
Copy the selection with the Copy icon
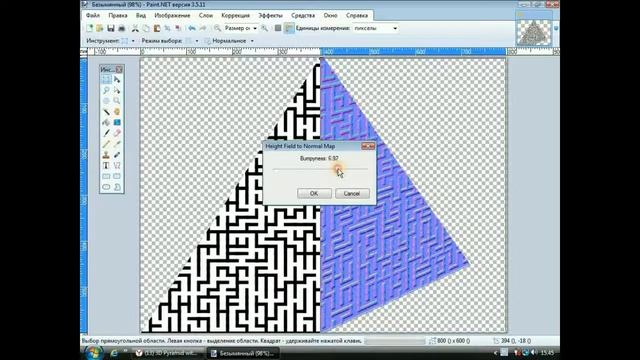[x=146, y=29]
